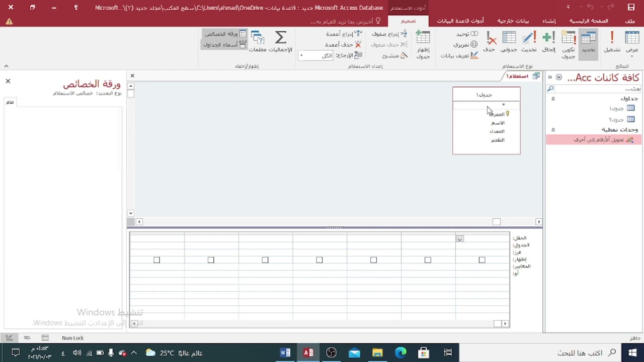Open the Create (إنشاء) tab
The image size is (644, 362).
tap(549, 21)
